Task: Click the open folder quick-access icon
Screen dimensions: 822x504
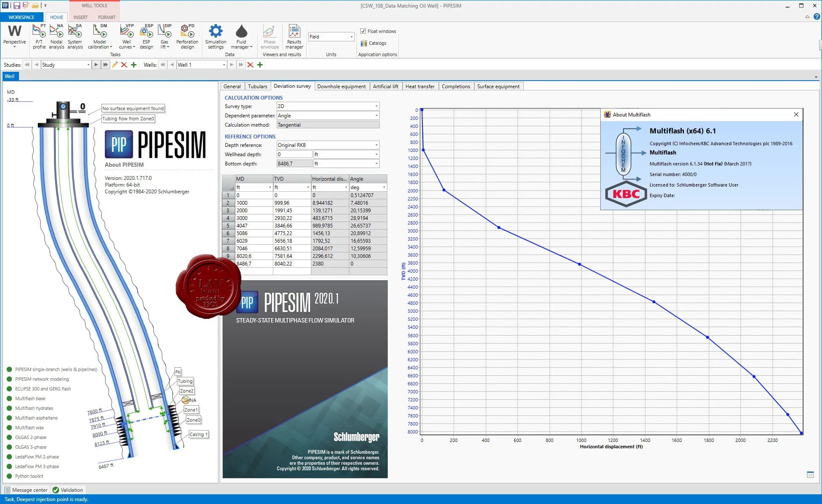Action: point(35,5)
